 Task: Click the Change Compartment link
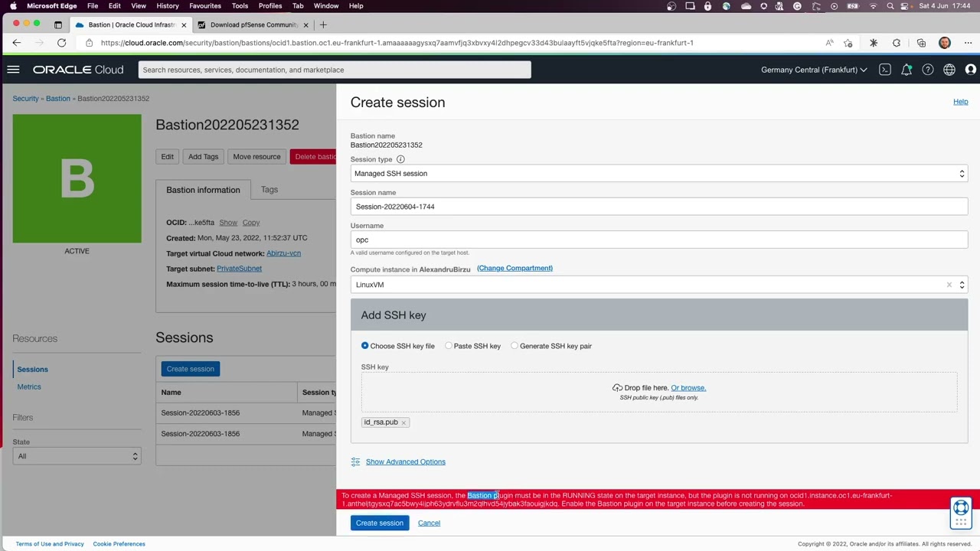[514, 269]
